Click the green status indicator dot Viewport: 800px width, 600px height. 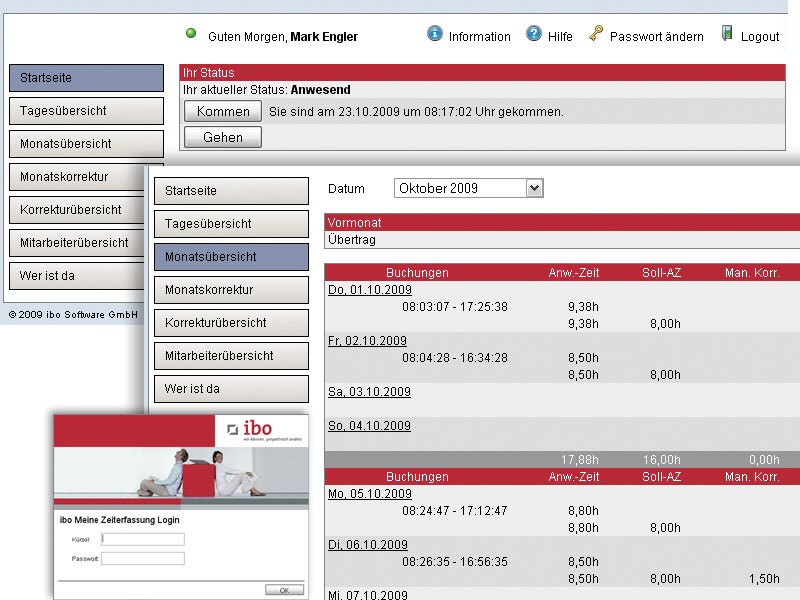pyautogui.click(x=191, y=33)
